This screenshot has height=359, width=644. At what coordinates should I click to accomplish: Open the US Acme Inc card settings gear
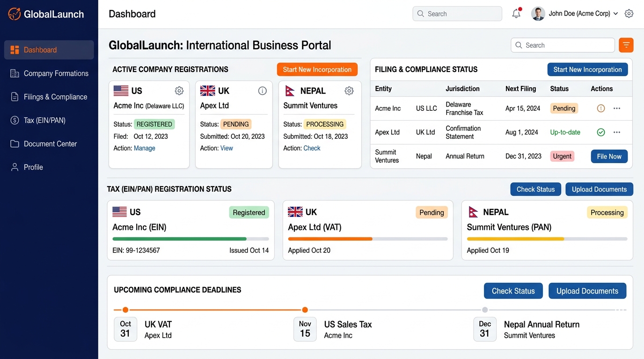click(179, 91)
